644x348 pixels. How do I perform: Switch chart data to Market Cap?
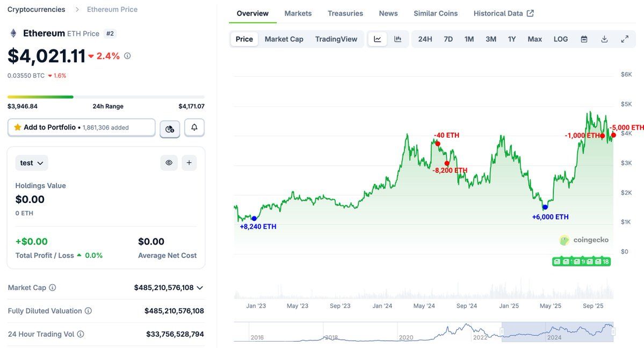pyautogui.click(x=284, y=39)
